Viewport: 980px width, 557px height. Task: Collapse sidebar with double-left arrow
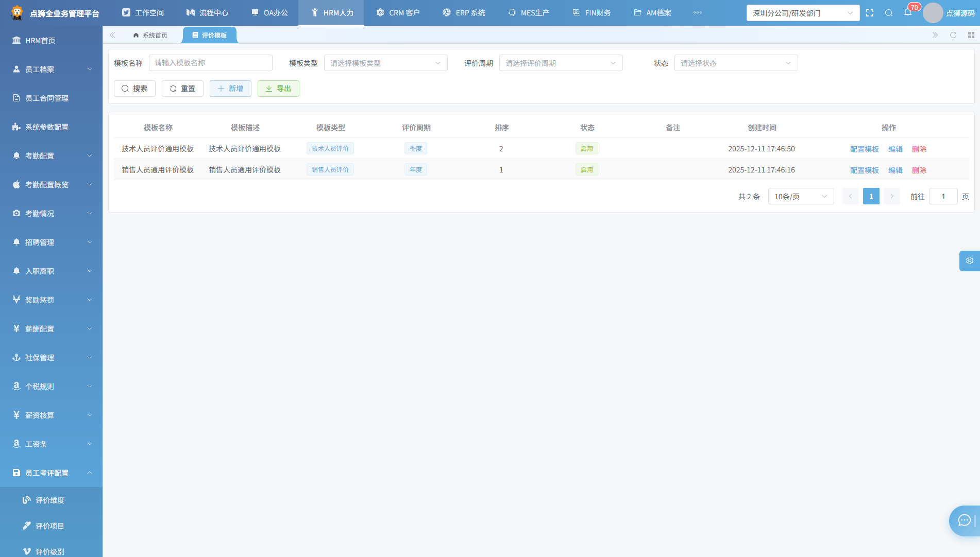(x=112, y=35)
